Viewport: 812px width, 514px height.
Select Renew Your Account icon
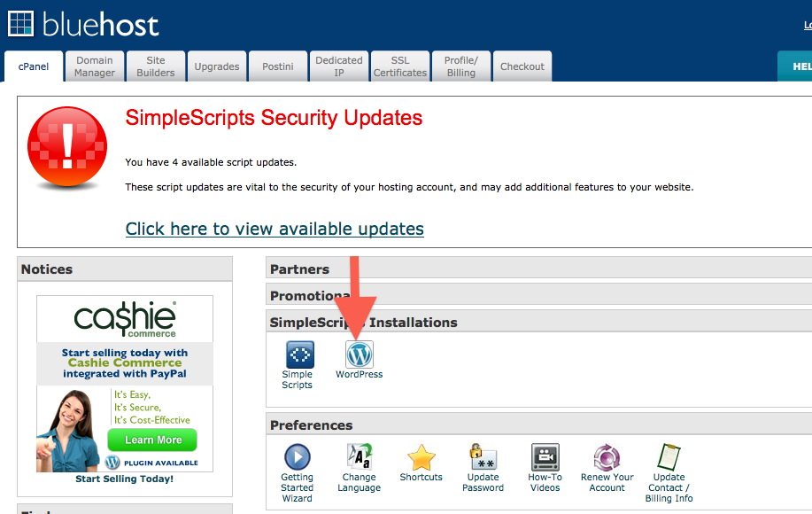point(607,457)
